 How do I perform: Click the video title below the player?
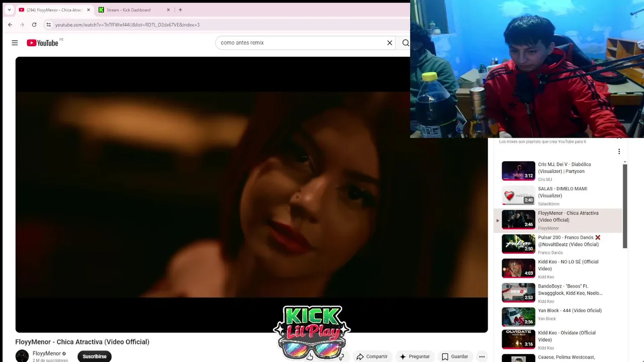pos(82,342)
